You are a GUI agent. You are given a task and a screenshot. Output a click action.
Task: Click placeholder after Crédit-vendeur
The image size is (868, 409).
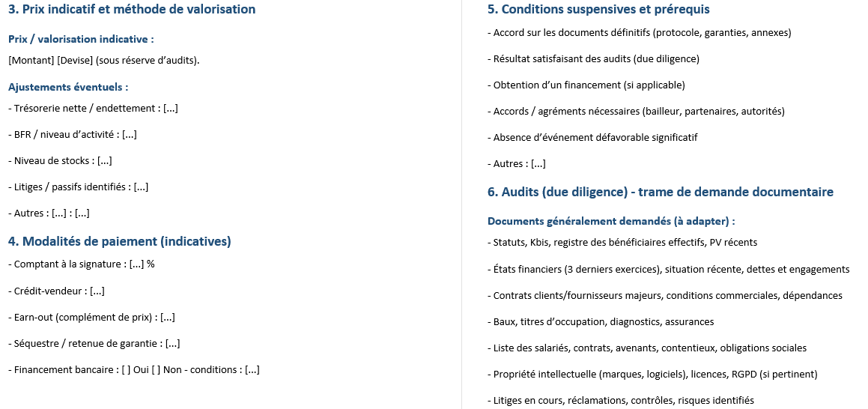tap(97, 291)
